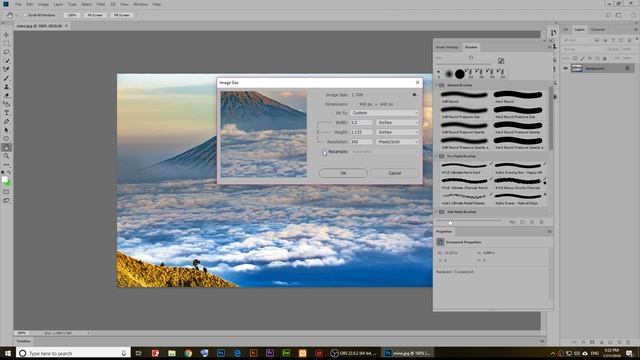Toggle Quick Mask mode icon
The width and height of the screenshot is (640, 360).
point(6,192)
